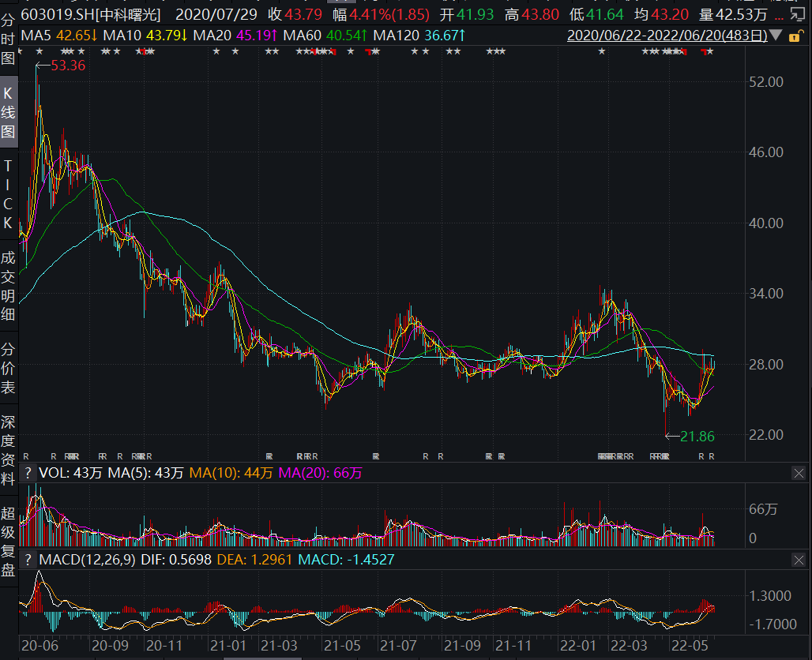Click the 21.86 low price label
This screenshot has width=812, height=660.
[697, 437]
